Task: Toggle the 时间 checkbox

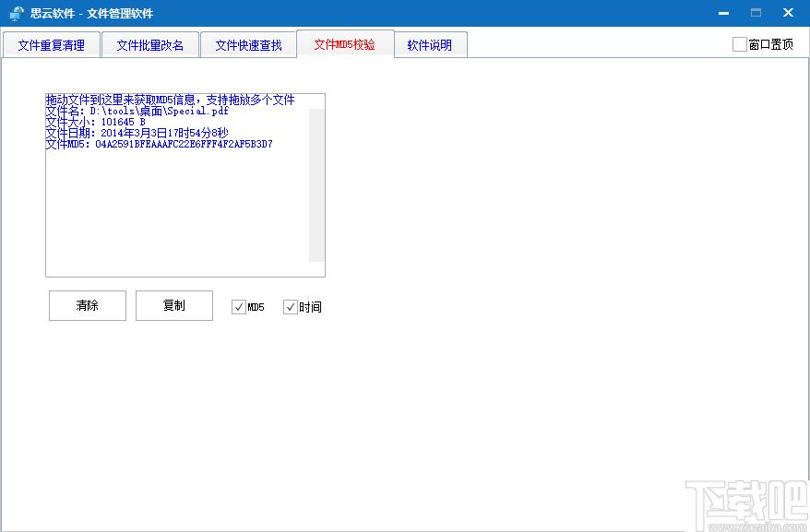Action: coord(291,307)
